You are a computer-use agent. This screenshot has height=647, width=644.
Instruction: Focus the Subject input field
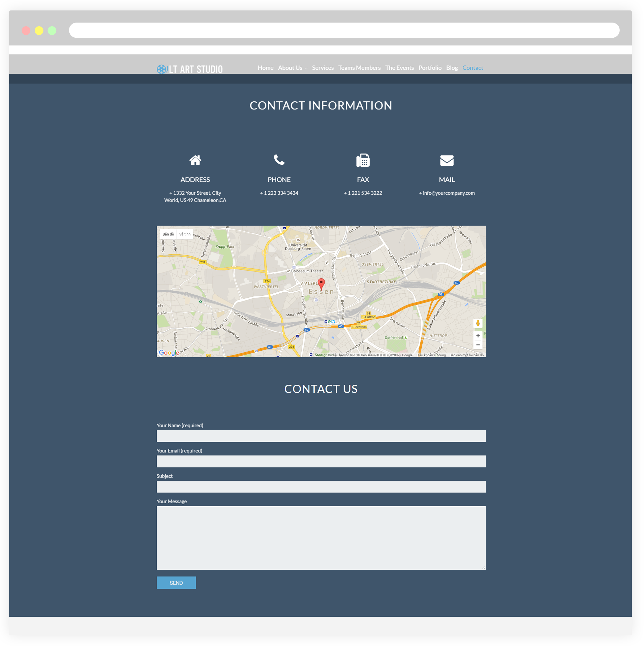point(321,487)
